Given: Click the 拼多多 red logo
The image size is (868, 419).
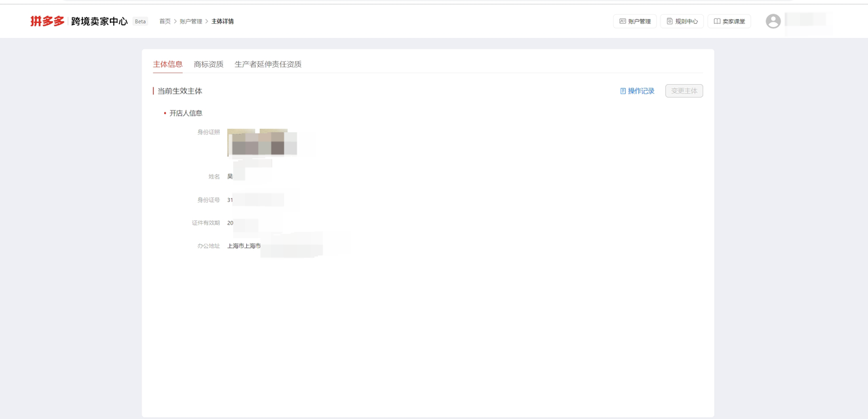Looking at the screenshot, I should [x=47, y=21].
